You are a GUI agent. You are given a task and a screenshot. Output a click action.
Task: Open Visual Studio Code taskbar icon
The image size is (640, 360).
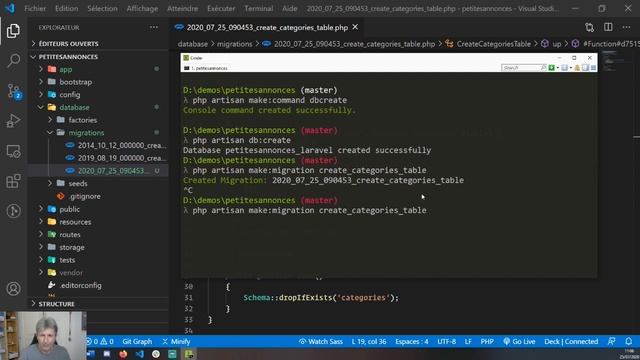point(140,354)
